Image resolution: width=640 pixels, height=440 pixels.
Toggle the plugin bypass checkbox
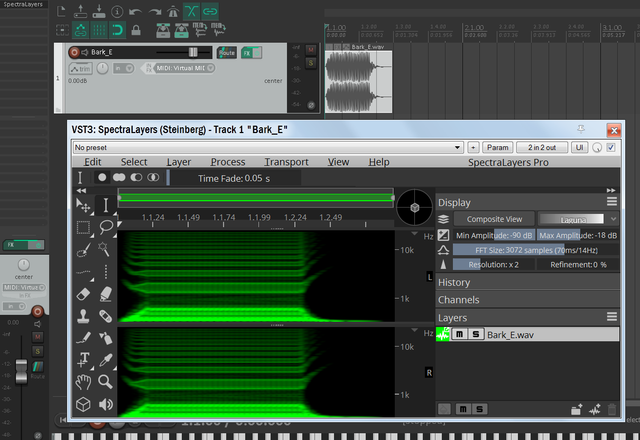[611, 147]
